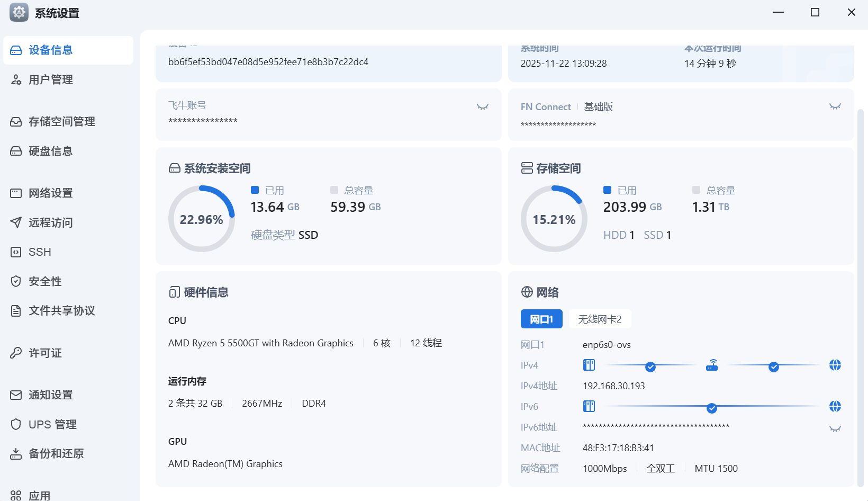Screen dimensions: 868x501
Task: Click the vertical scrollbar on the right
Action: pos(860,297)
